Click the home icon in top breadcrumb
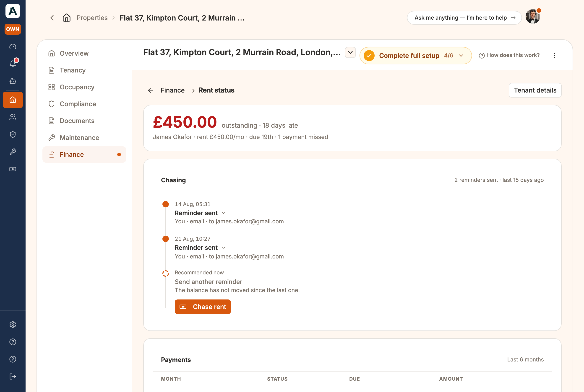The height and width of the screenshot is (392, 584). click(x=67, y=18)
